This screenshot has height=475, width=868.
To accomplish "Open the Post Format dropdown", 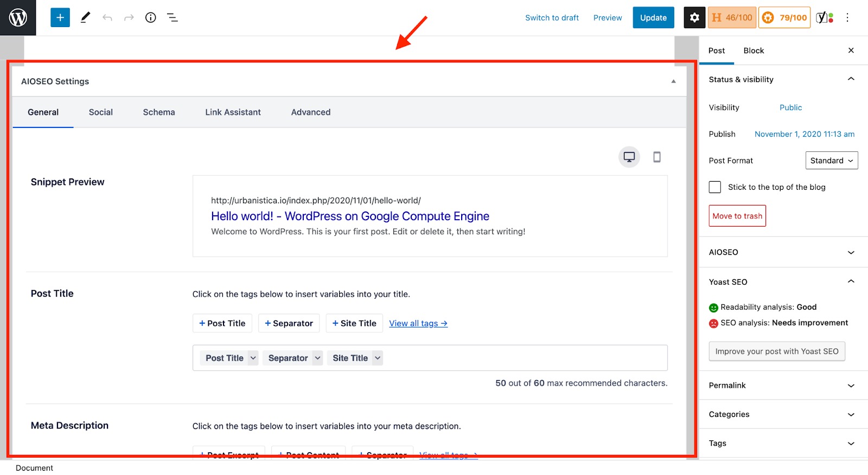I will coord(831,161).
